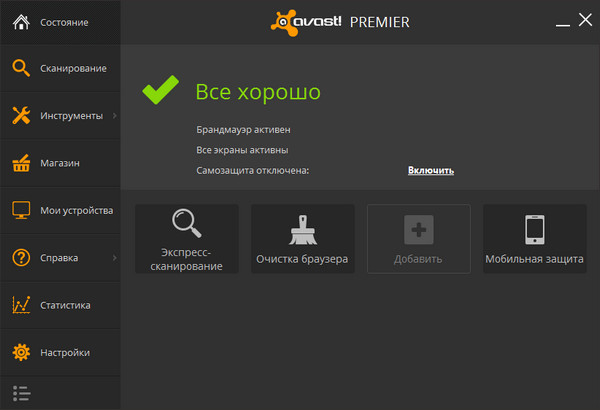Click the orange magnifier Сканирование icon
Screen dimensions: 600x410
point(21,68)
